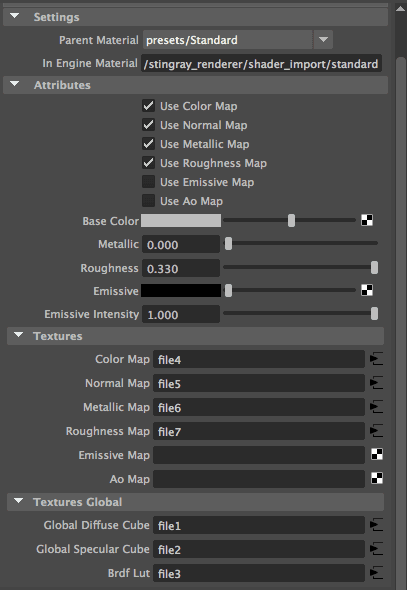
Task: Enable the Use Emissive Map checkbox
Action: click(x=148, y=182)
